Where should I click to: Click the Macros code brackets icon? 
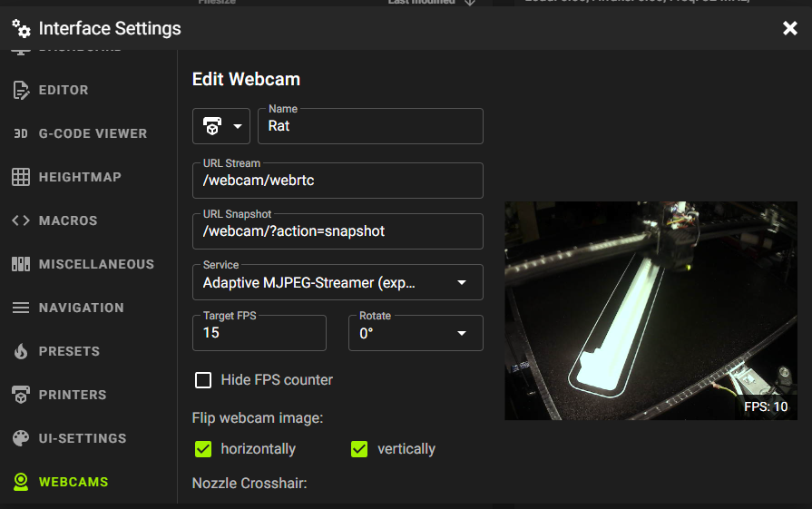21,220
